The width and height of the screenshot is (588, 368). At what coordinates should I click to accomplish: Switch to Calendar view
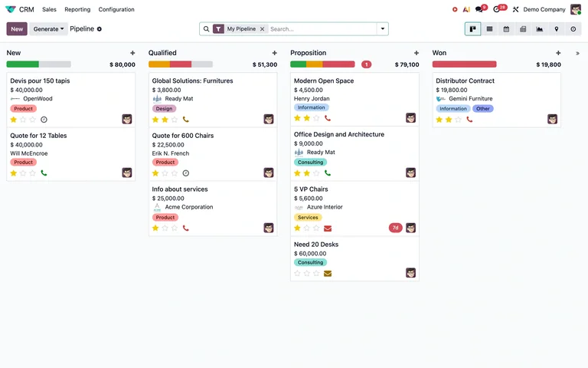pos(506,29)
